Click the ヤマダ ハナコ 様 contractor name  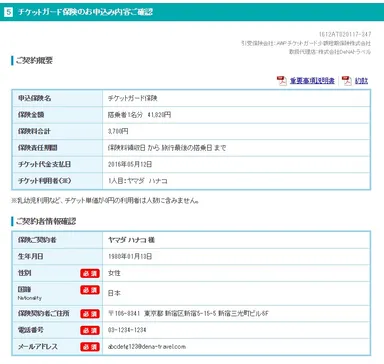point(131,240)
